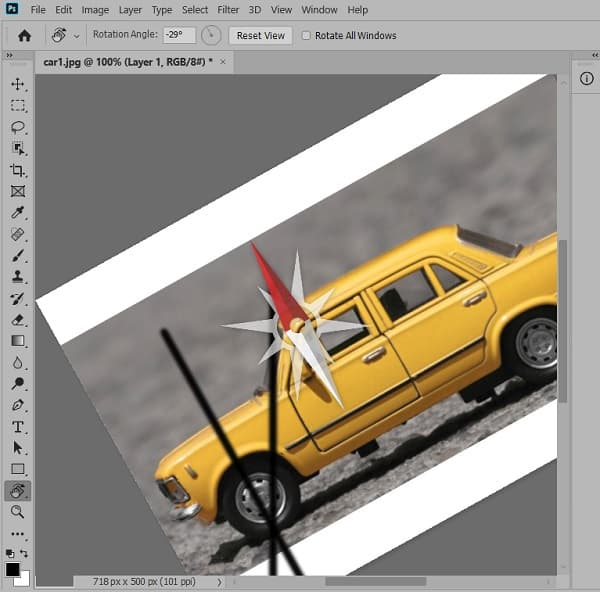Enable Rotate All Windows checkbox

(306, 36)
